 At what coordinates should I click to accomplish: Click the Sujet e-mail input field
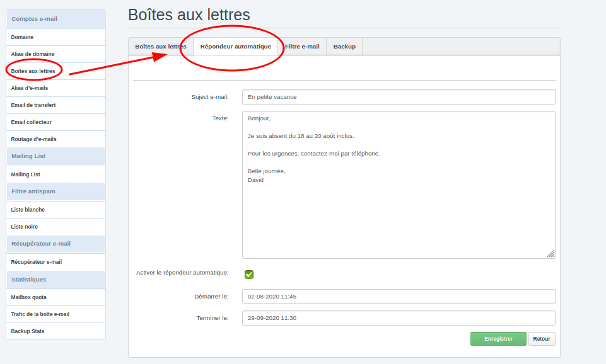[x=399, y=97]
